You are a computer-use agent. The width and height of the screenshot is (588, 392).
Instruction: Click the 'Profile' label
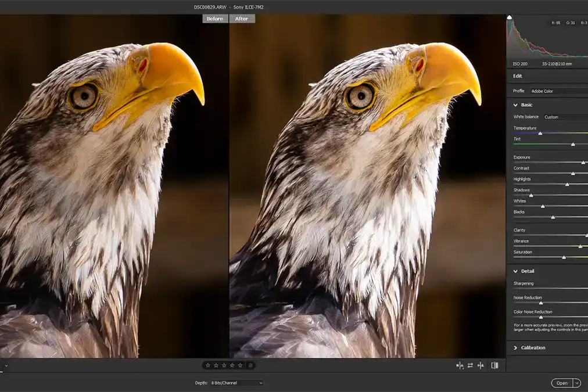coord(519,91)
